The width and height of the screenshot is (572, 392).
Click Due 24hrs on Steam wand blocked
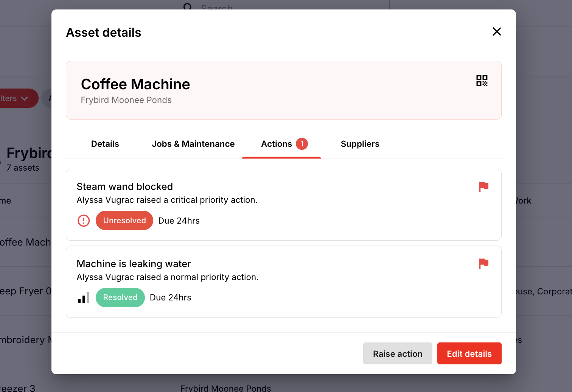[x=179, y=221]
